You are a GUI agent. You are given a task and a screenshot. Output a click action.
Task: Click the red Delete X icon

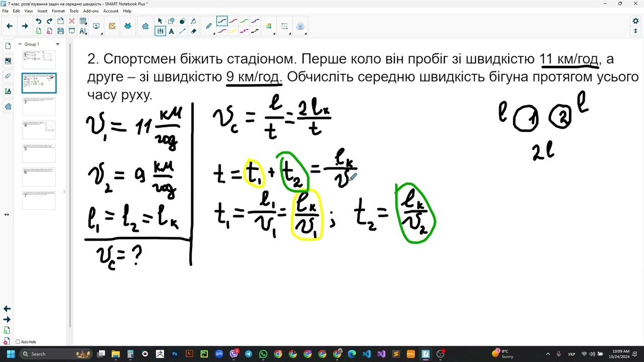71,21
